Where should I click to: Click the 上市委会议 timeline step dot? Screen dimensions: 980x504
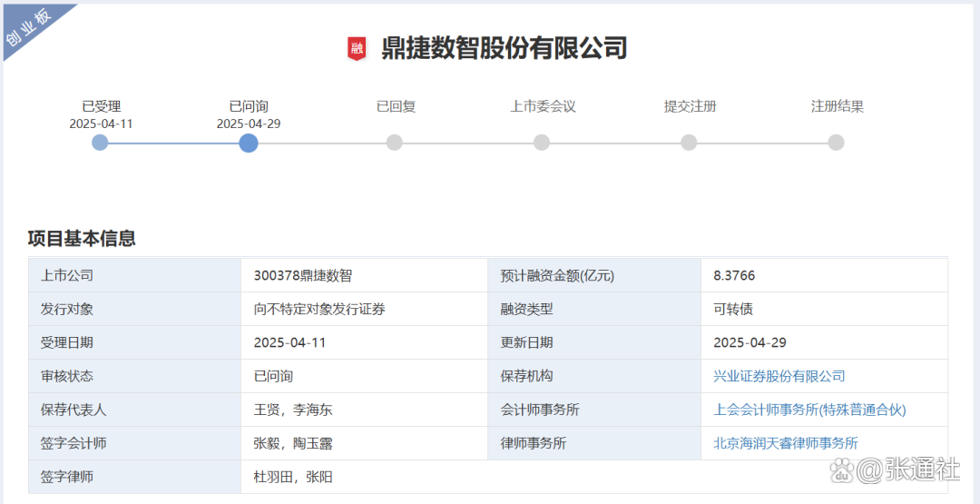(x=542, y=143)
